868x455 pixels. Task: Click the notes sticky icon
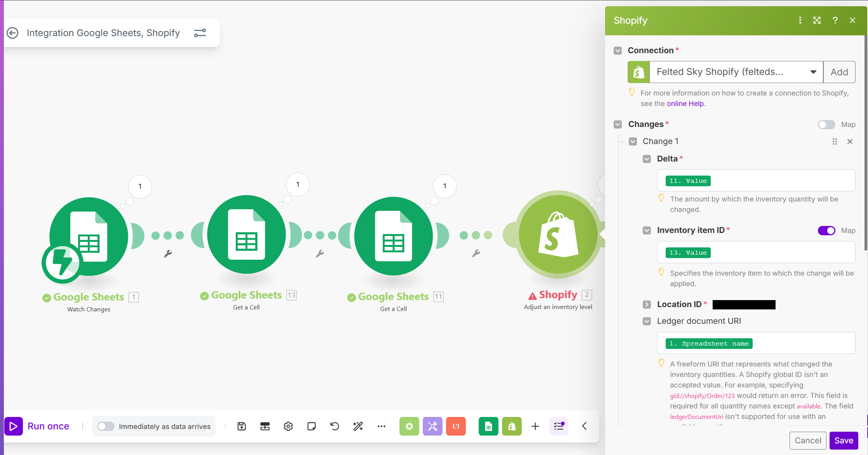click(311, 426)
